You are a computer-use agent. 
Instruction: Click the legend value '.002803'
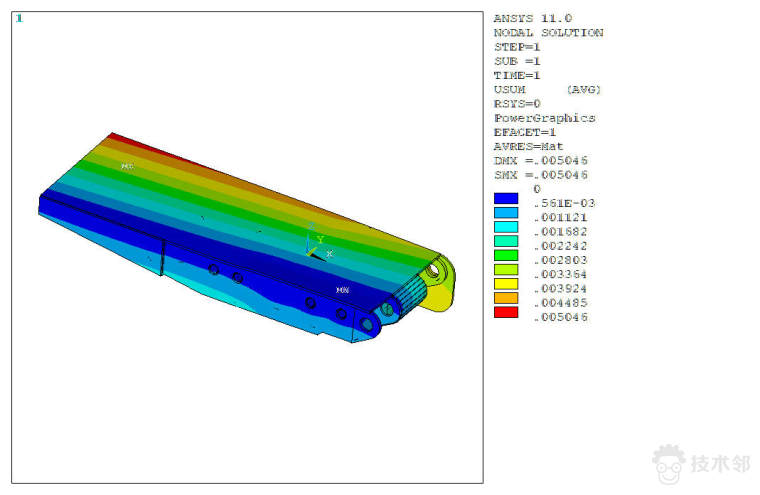point(560,260)
